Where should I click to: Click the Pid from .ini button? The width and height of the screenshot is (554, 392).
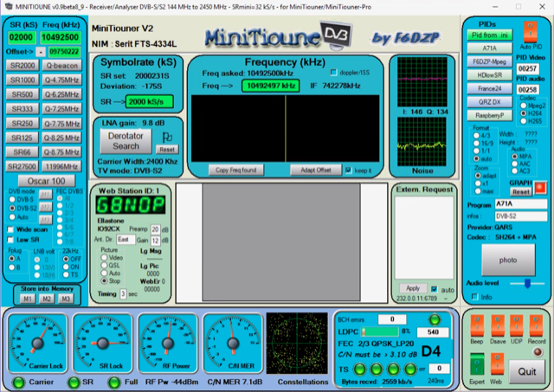[x=490, y=35]
